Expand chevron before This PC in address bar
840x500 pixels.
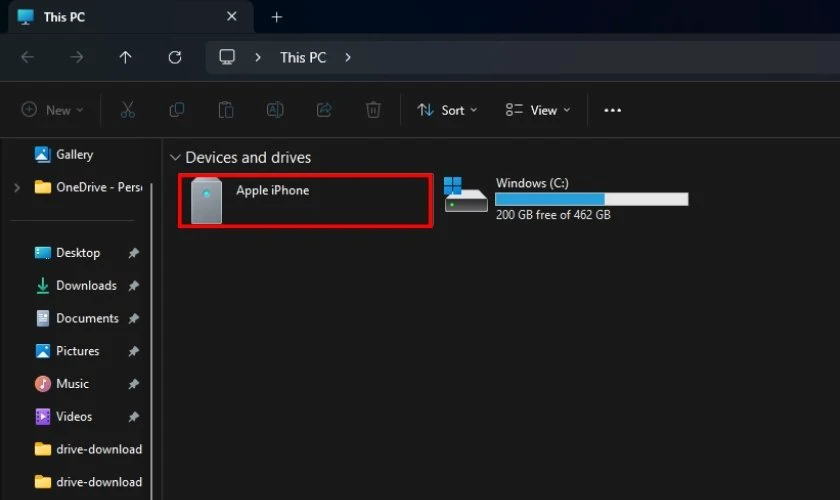point(258,57)
